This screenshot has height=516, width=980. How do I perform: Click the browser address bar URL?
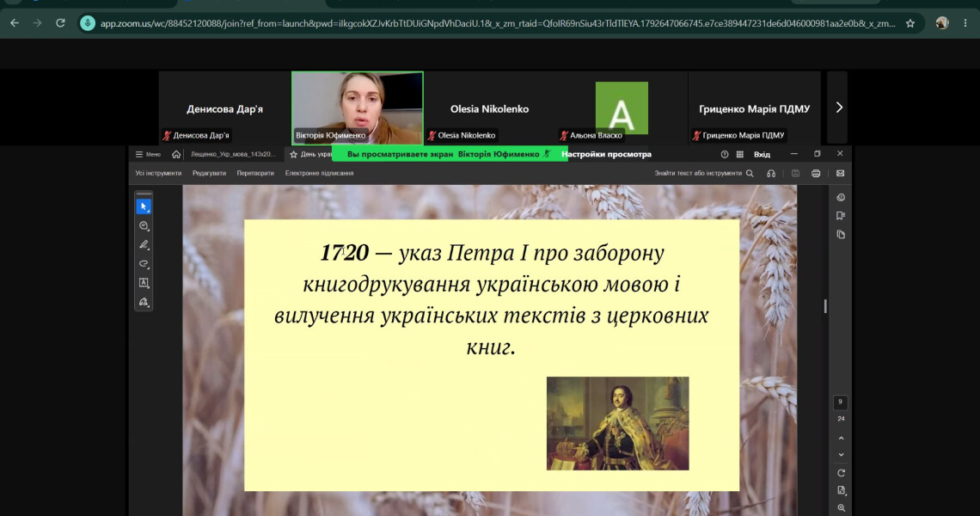click(498, 23)
